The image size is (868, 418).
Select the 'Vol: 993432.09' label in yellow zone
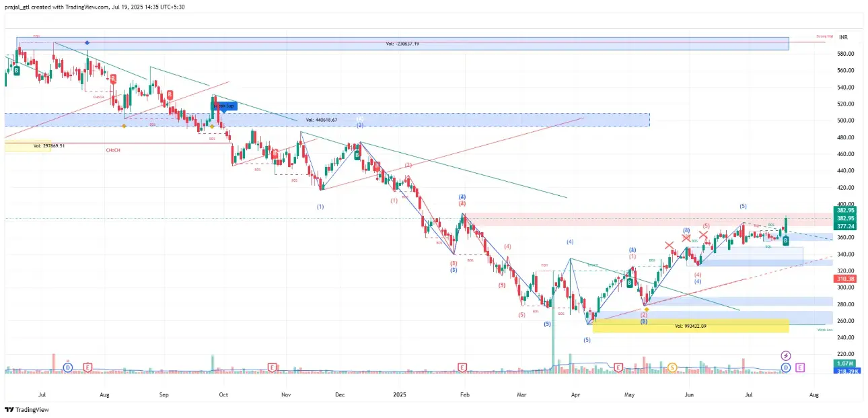(690, 326)
